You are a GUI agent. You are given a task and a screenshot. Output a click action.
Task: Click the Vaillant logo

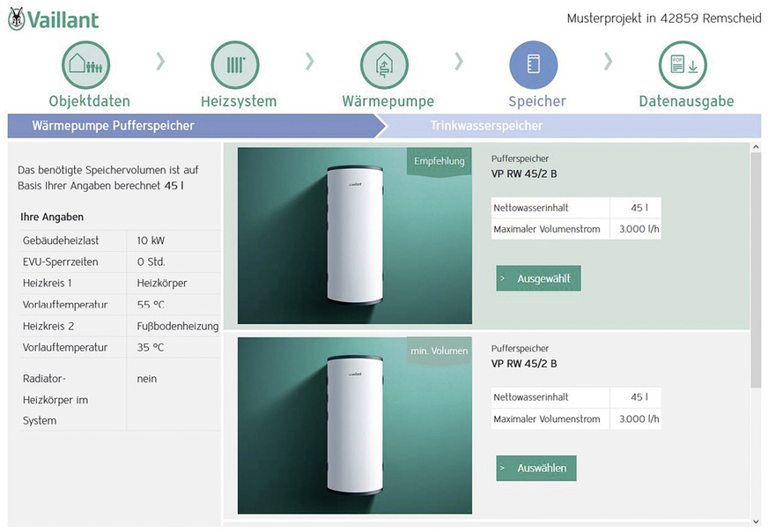(x=54, y=19)
